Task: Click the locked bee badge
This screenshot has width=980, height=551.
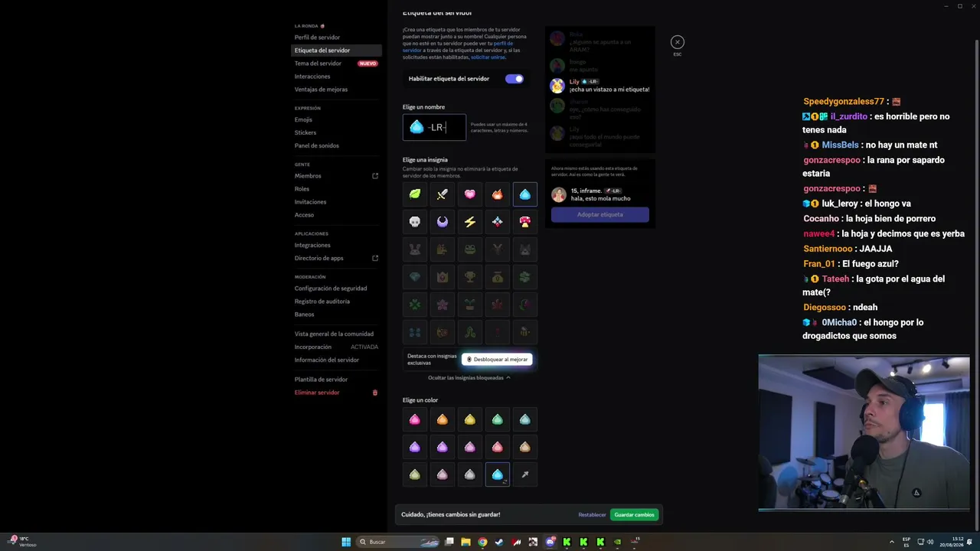Action: 525,332
